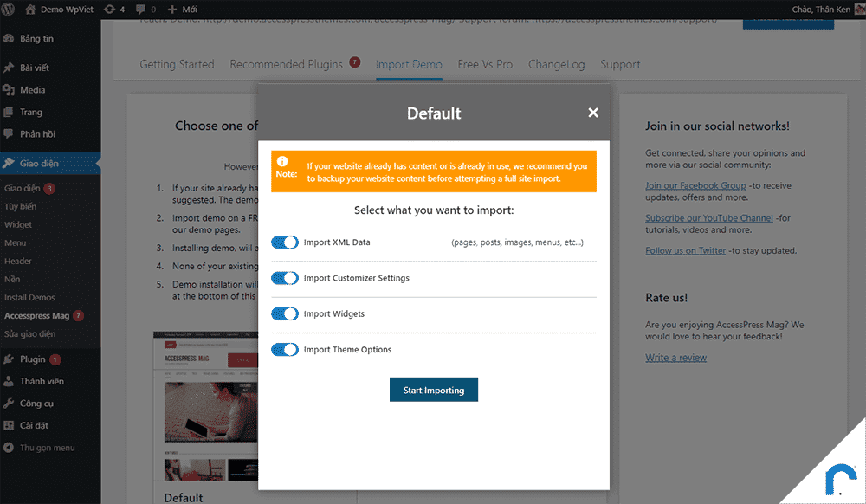Click the Default demo preview thumbnail
This screenshot has width=866, height=504.
point(205,406)
